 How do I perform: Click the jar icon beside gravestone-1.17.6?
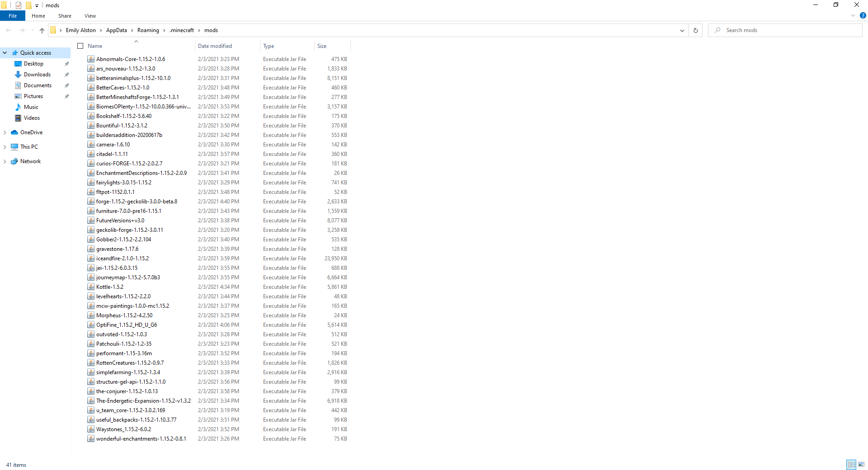coord(91,249)
